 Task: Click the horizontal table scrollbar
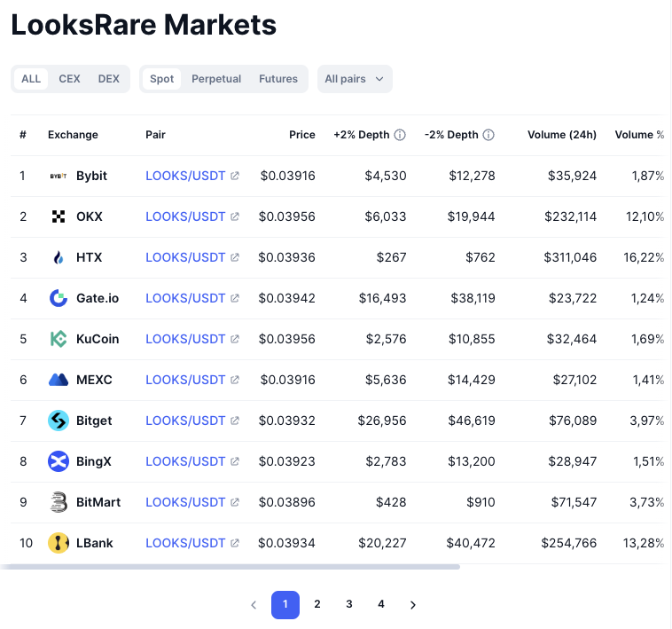(x=231, y=566)
